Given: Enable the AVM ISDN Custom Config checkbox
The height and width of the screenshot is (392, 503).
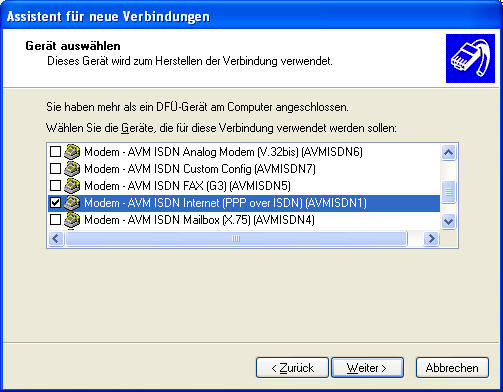Looking at the screenshot, I should coord(55,169).
